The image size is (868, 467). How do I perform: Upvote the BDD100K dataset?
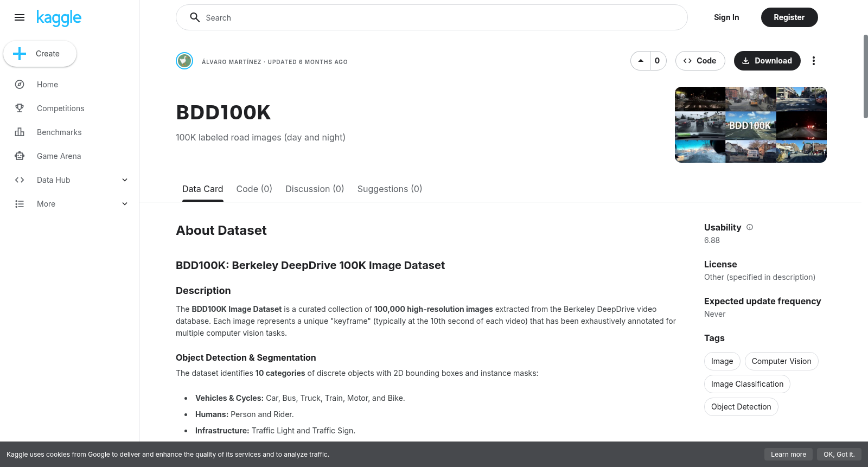point(641,61)
